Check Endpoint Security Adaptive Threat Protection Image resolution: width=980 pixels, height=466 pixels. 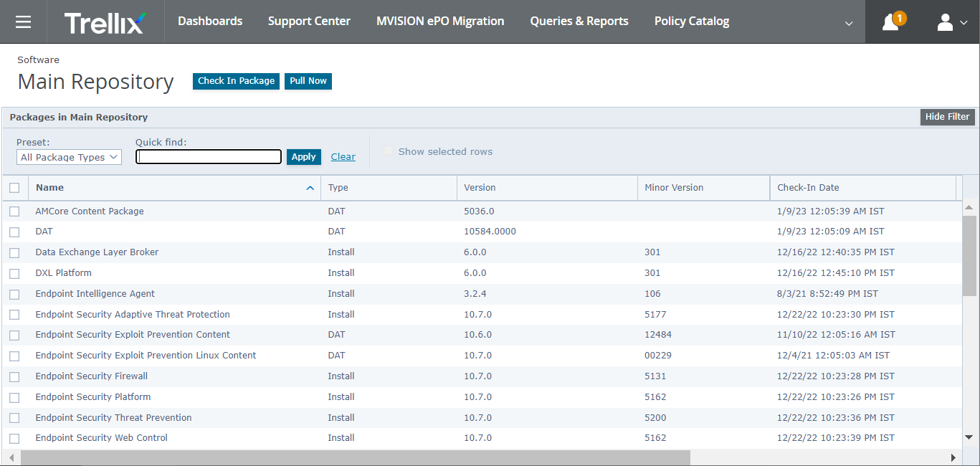[14, 315]
